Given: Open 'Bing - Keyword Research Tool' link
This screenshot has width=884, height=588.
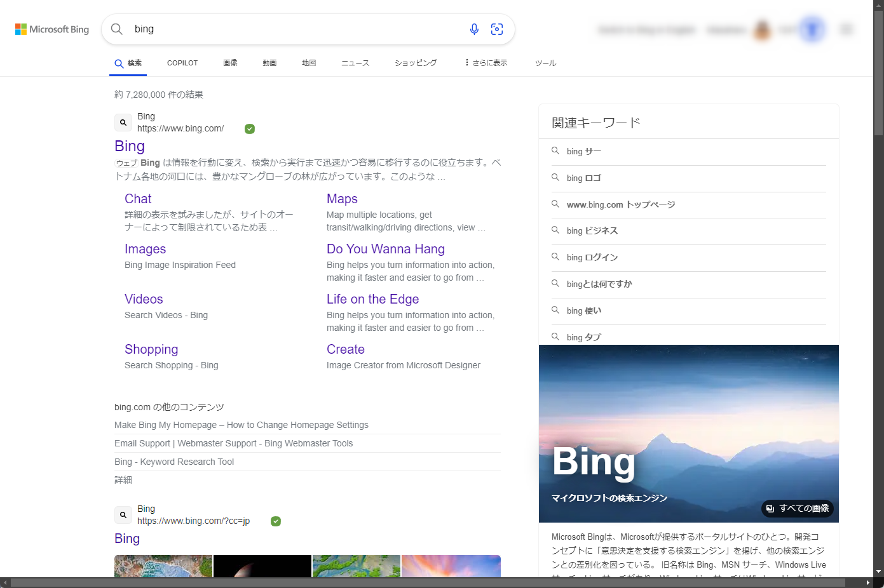Looking at the screenshot, I should 174,462.
